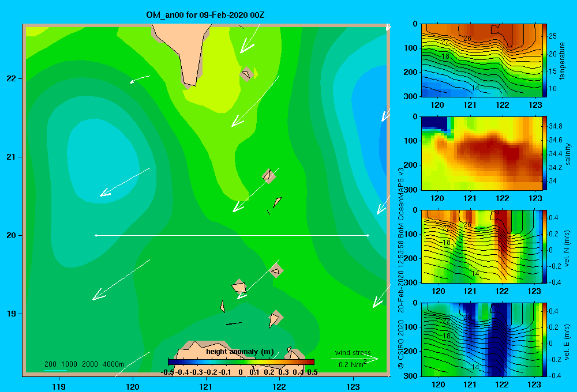Click the eastern endpoint of the white transect line
Screen dimensions: 577x392
pyautogui.click(x=368, y=235)
